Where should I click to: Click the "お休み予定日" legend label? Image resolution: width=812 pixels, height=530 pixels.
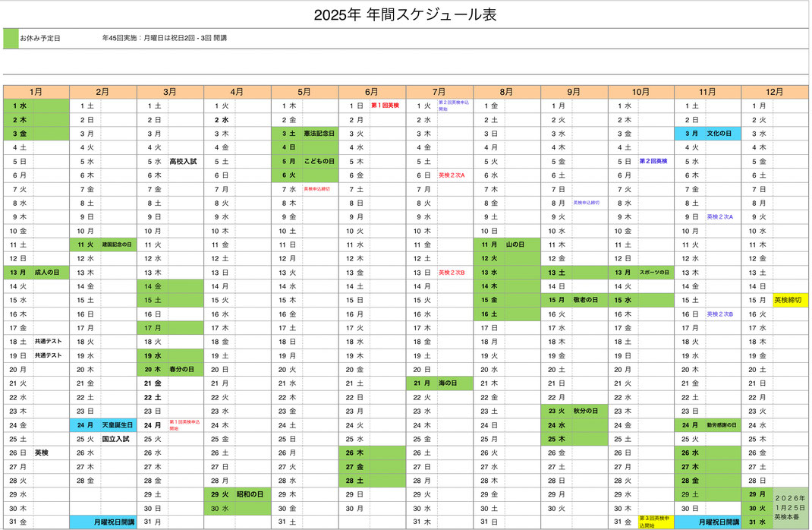pos(40,38)
